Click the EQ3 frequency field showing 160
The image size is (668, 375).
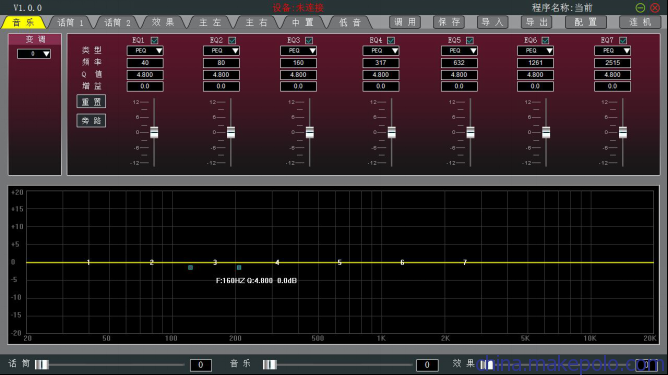[299, 63]
